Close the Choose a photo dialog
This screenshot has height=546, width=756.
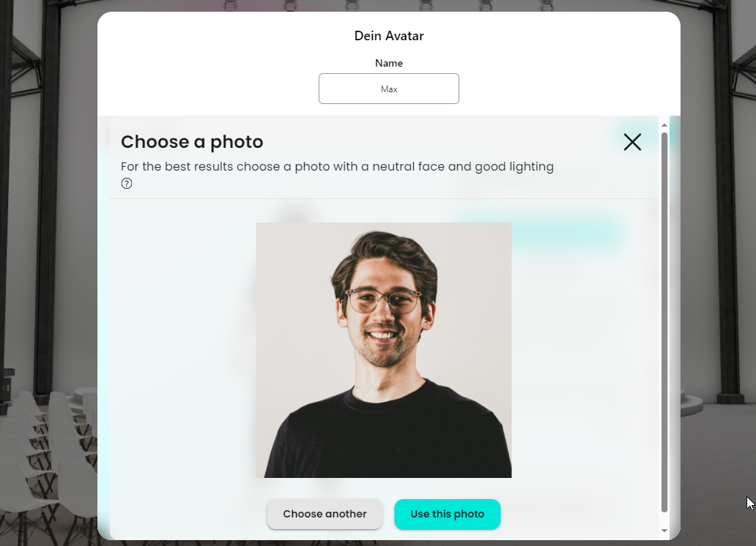[x=632, y=142]
